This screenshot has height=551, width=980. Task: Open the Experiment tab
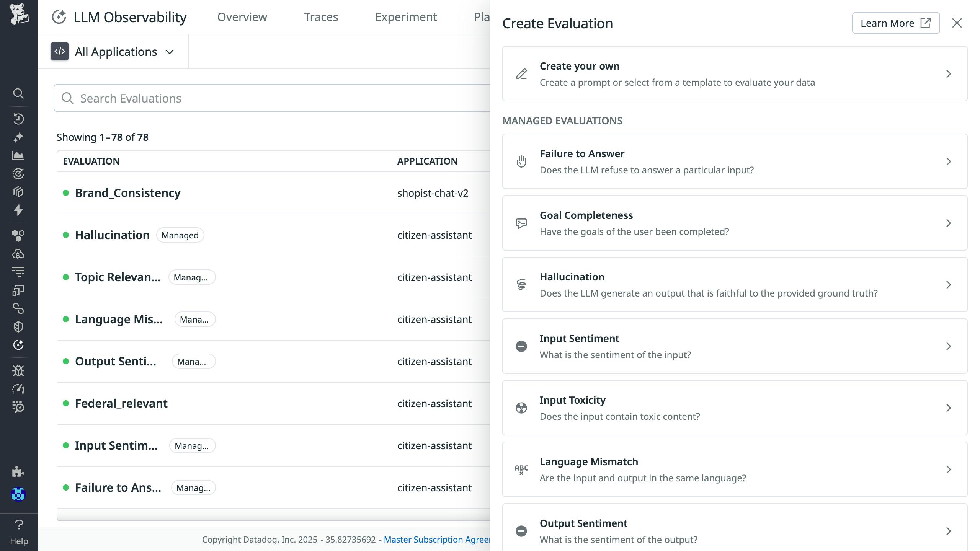pos(406,17)
